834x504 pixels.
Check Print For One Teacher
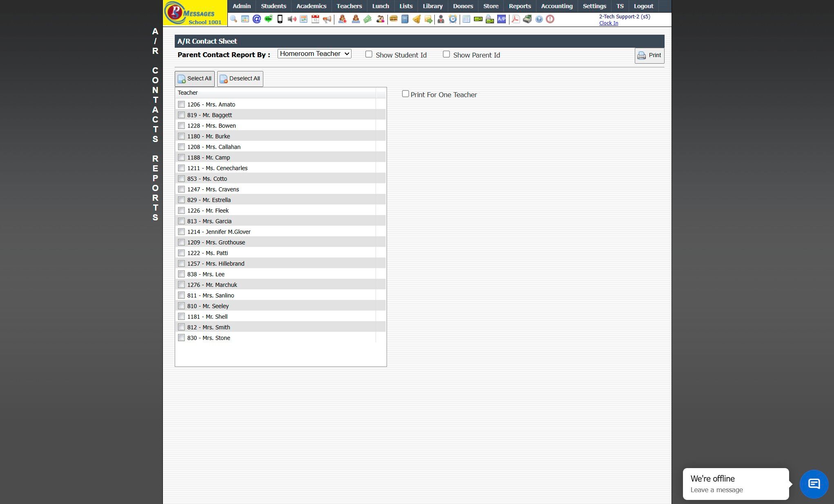[x=405, y=94]
